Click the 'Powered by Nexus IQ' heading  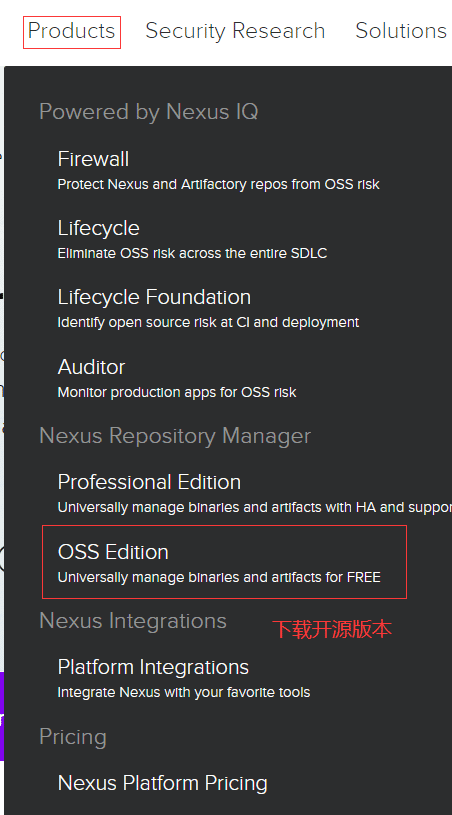click(x=149, y=112)
